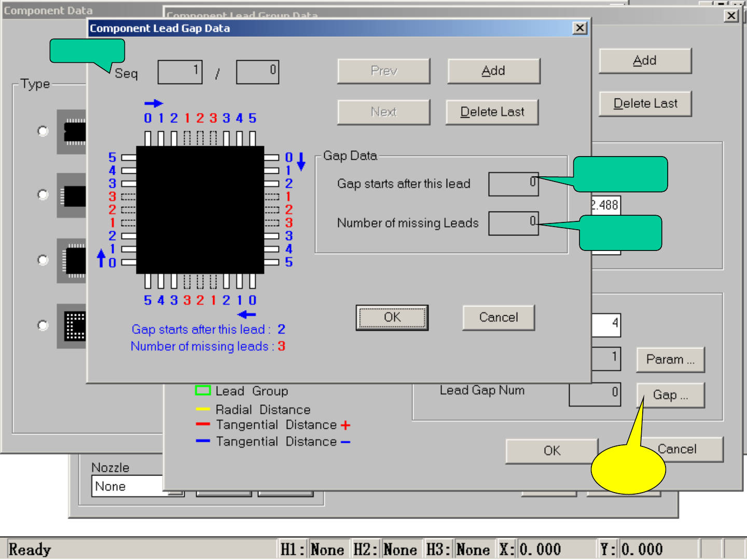Click Delete Last in the Lead Group Data window
The image size is (747, 560).
(x=645, y=104)
